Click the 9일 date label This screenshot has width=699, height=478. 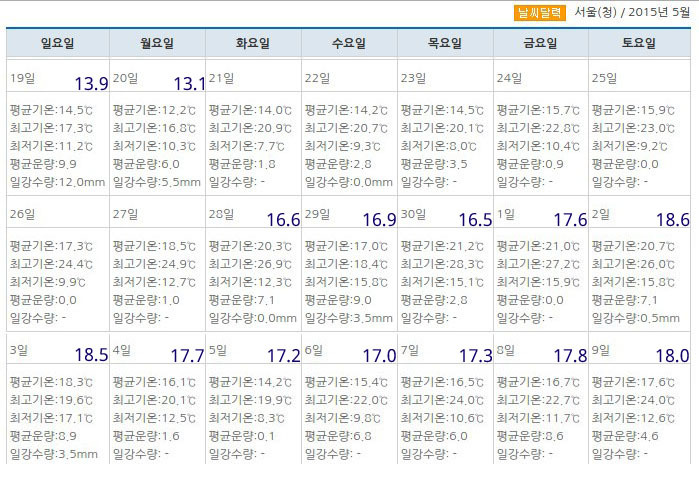click(x=601, y=350)
